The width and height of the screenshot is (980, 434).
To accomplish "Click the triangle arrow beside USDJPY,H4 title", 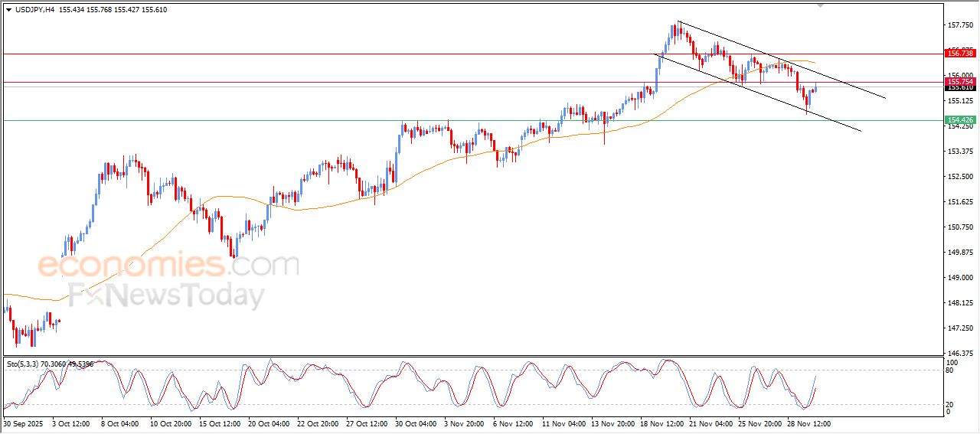I will (x=8, y=10).
